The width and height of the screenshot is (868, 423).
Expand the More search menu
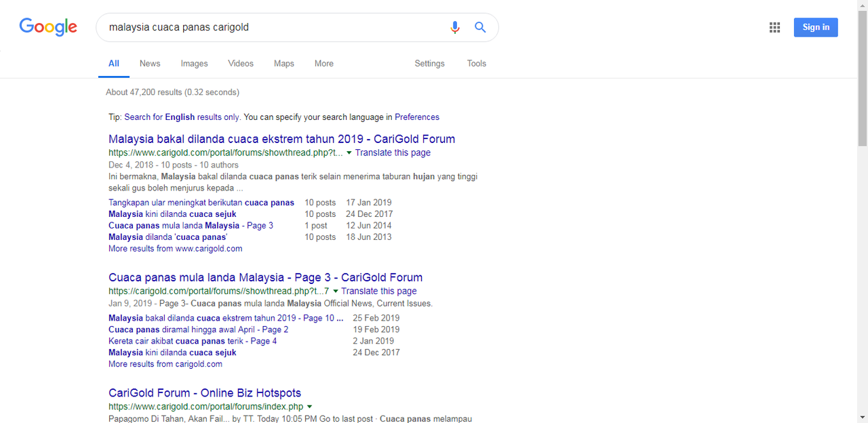pyautogui.click(x=324, y=64)
